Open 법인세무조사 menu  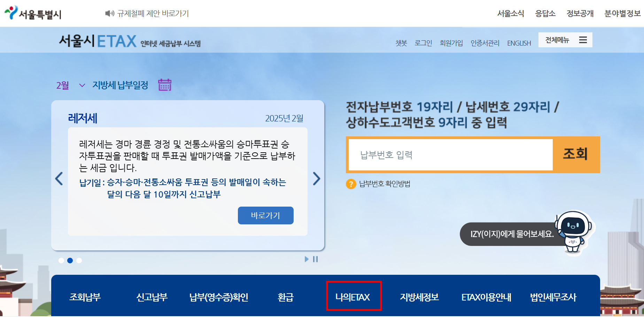(553, 297)
